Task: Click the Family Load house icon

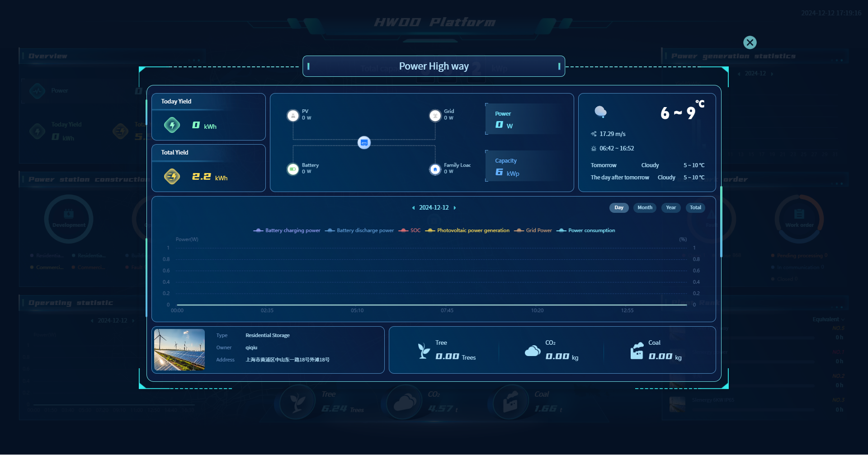Action: [x=435, y=169]
